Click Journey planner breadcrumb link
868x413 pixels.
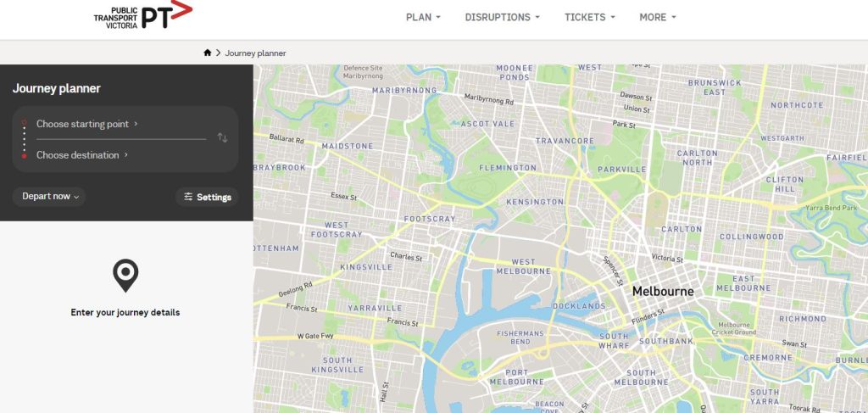click(255, 53)
